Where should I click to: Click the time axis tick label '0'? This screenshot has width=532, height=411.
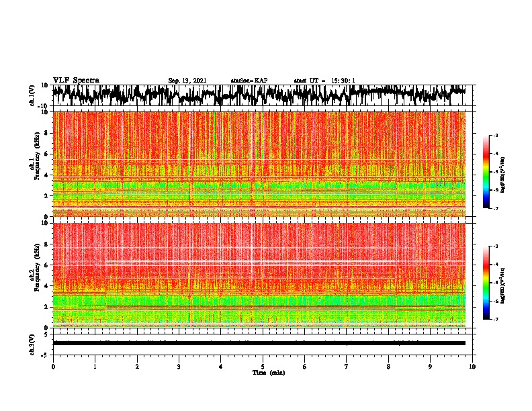click(53, 367)
